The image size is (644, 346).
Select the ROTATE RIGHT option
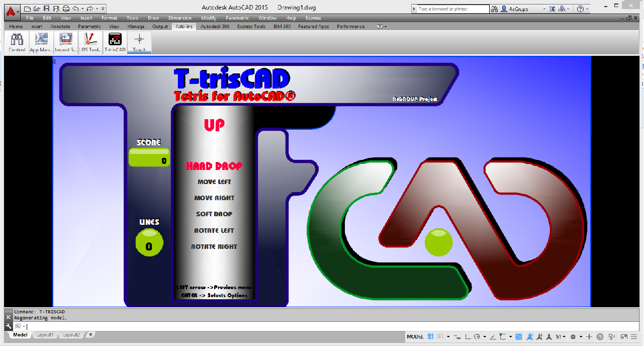214,246
